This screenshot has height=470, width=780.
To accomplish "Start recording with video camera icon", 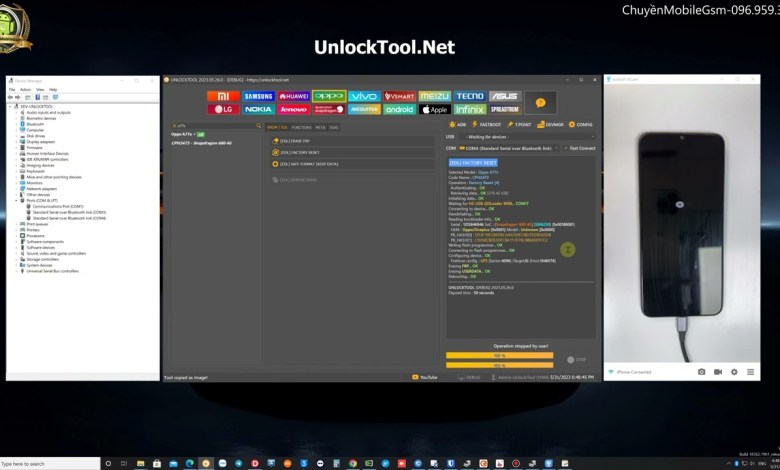I will coord(718,372).
